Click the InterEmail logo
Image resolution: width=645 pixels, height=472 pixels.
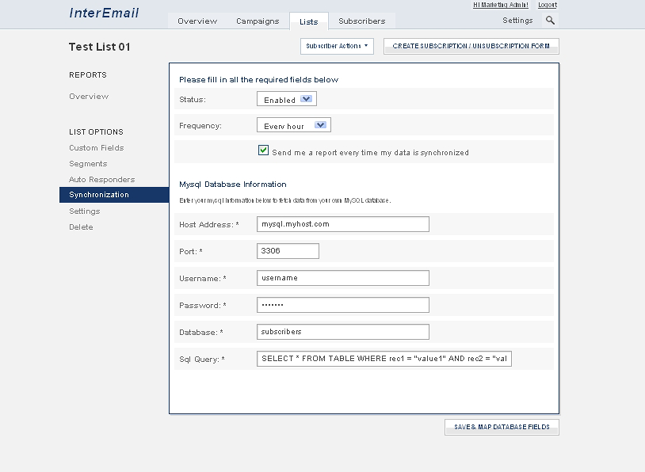coord(104,14)
